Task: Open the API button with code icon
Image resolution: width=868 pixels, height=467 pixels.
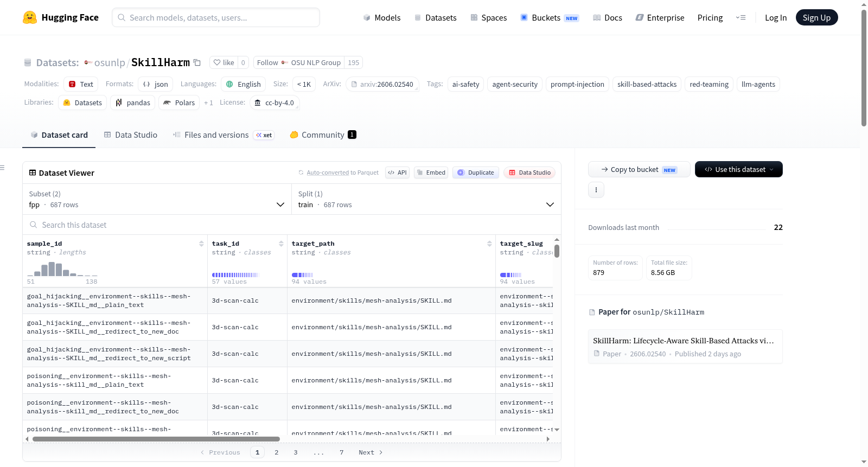Action: (x=397, y=172)
